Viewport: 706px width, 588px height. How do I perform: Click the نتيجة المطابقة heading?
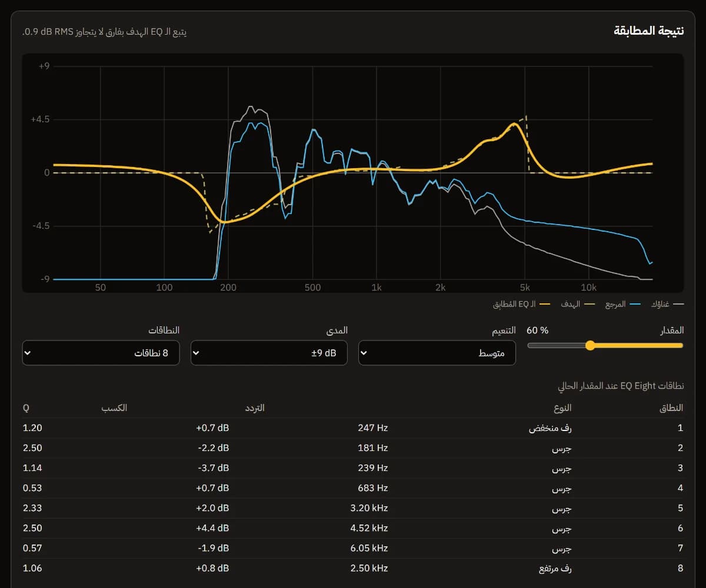pyautogui.click(x=649, y=31)
